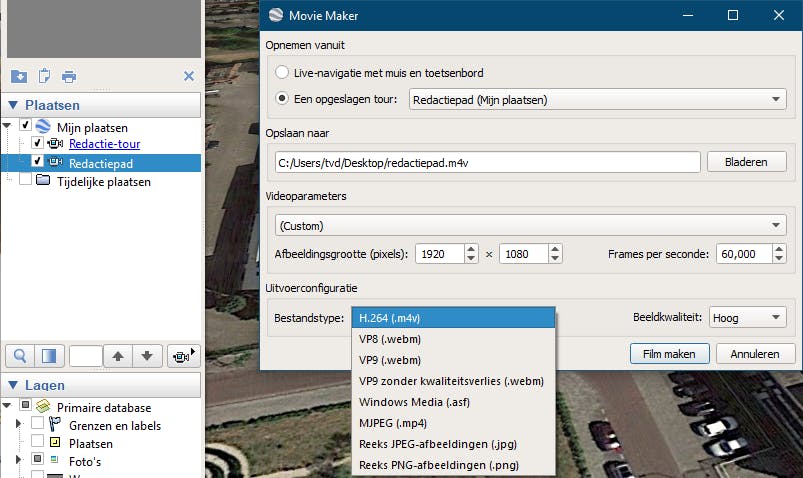Move item up with arrow button
The height and width of the screenshot is (478, 803).
pyautogui.click(x=118, y=356)
